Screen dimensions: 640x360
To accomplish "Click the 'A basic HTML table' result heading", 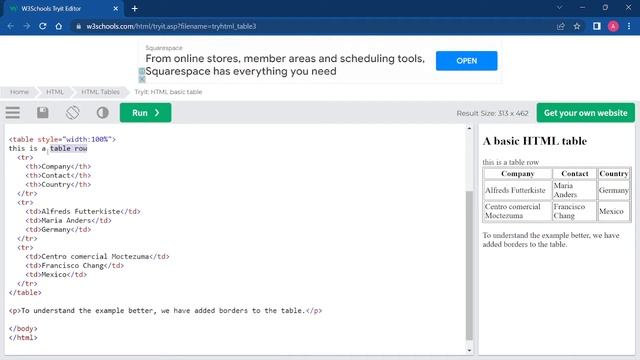I will point(535,141).
